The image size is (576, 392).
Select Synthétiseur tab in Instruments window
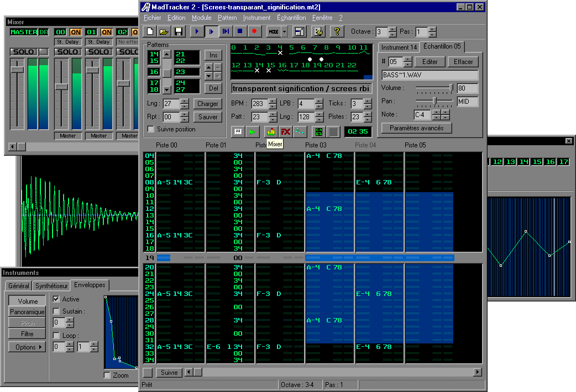pyautogui.click(x=51, y=285)
